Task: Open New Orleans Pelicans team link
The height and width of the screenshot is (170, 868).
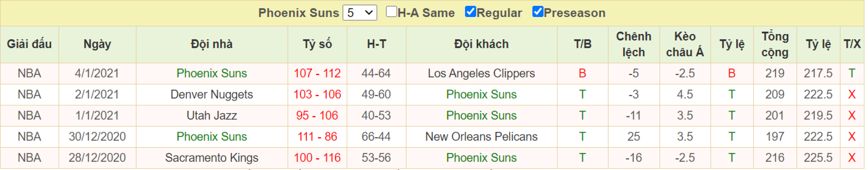Action: pyautogui.click(x=481, y=137)
